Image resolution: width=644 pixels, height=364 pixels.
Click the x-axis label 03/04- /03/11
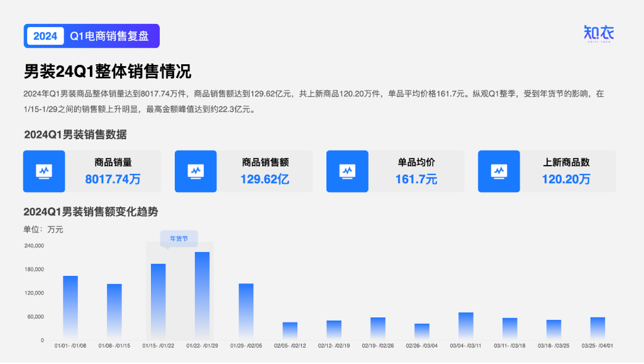tap(466, 346)
